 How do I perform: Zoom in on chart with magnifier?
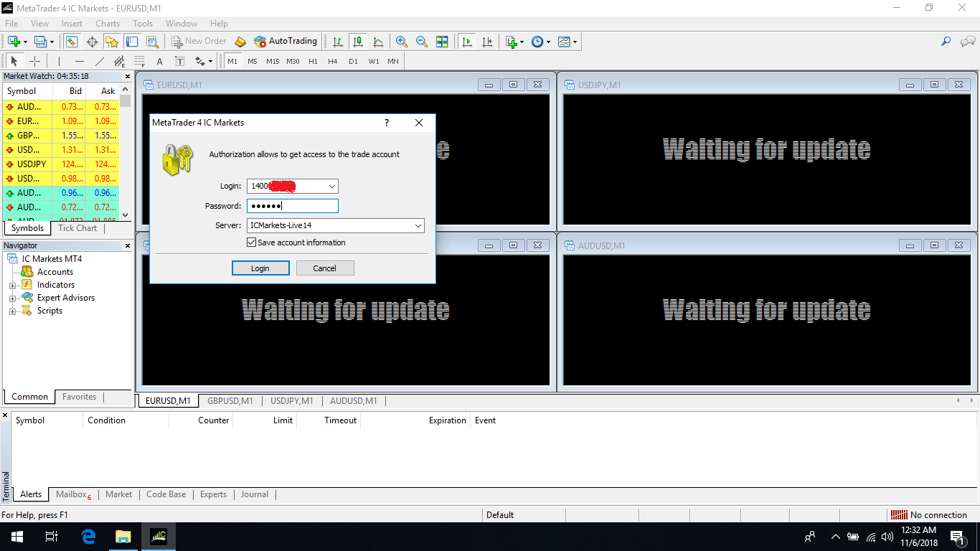[402, 42]
